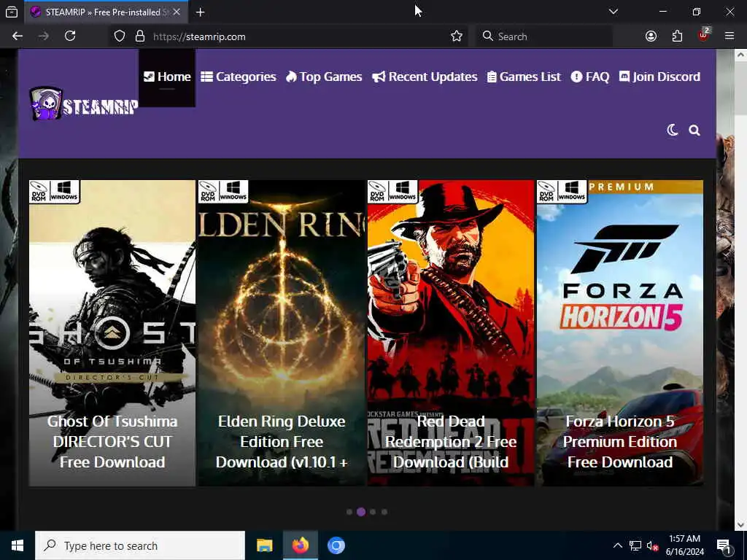This screenshot has width=747, height=560.
Task: Open uBlock Origin extension icon
Action: tap(704, 35)
